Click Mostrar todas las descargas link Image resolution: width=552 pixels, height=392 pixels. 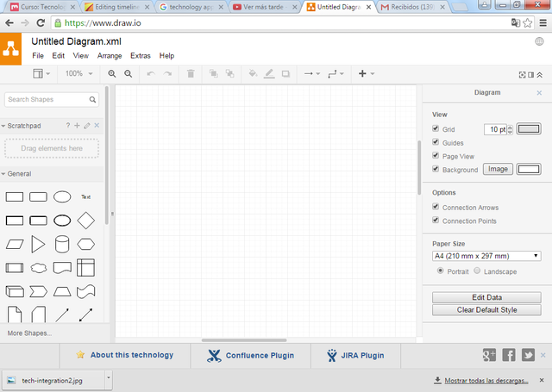click(x=486, y=381)
